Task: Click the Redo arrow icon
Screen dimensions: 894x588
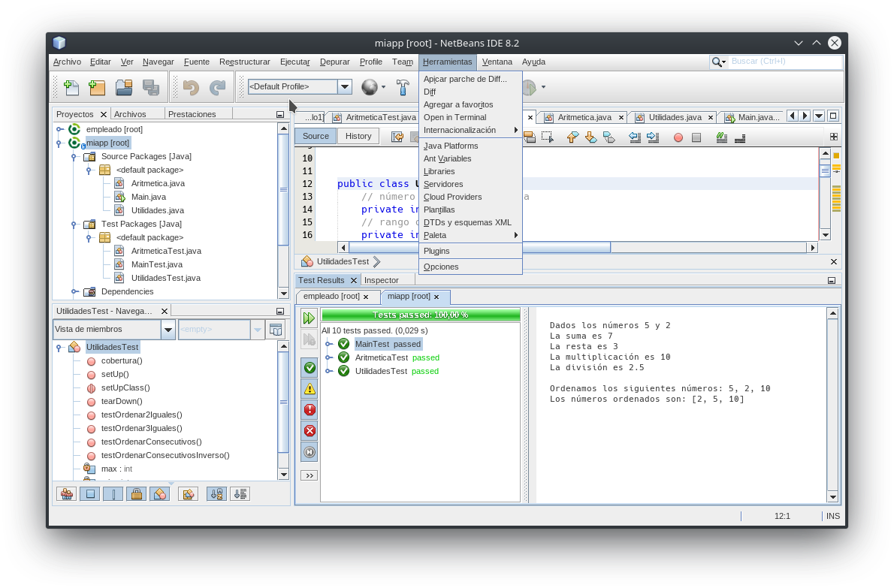Action: (218, 87)
